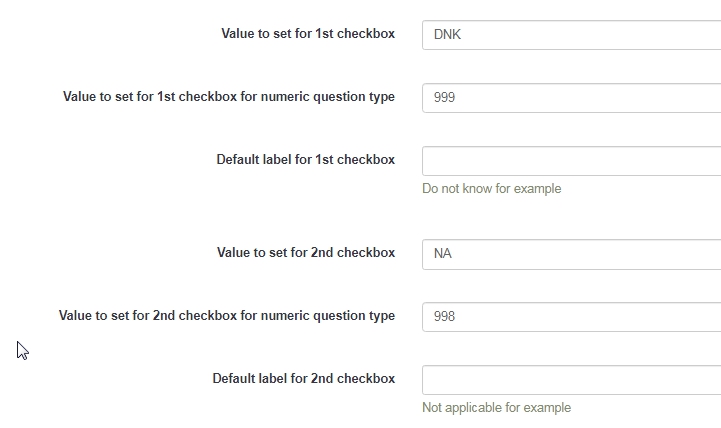
Task: Click the 'Default label for 2nd checkbox' label text
Action: click(x=303, y=379)
